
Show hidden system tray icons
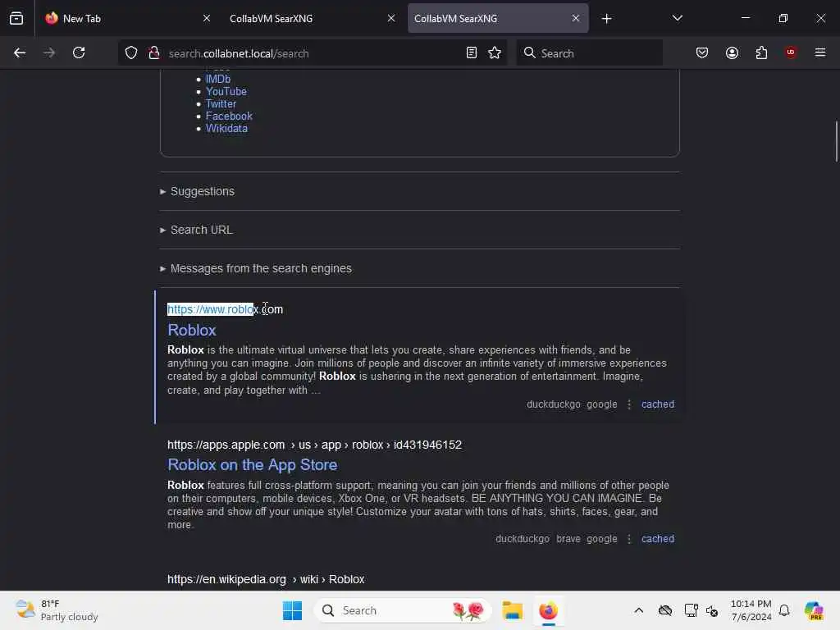click(x=638, y=610)
